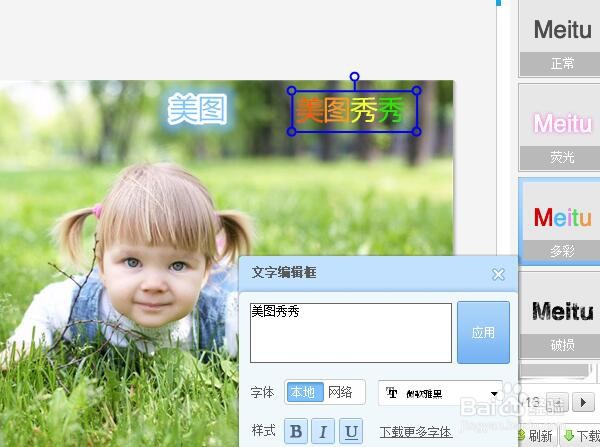Viewport: 600px width, 447px height.
Task: Click the top-left resize handle of text box
Action: (292, 91)
